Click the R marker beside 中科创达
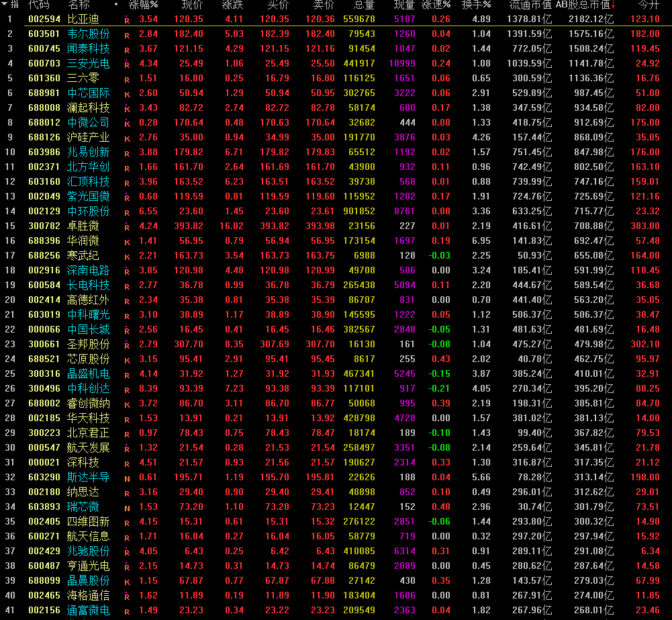Viewport: 672px width, 620px height. point(127,390)
